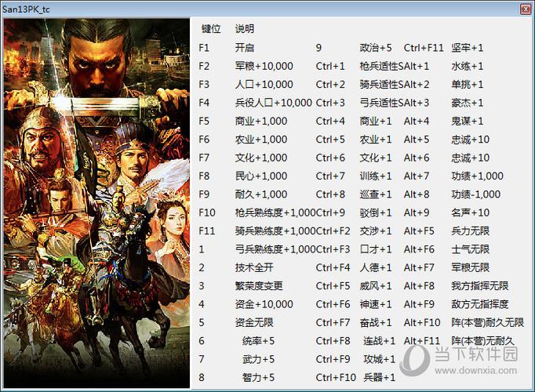Click the 士气无限 entry
Viewport: 535px width, 392px height.
pos(470,249)
